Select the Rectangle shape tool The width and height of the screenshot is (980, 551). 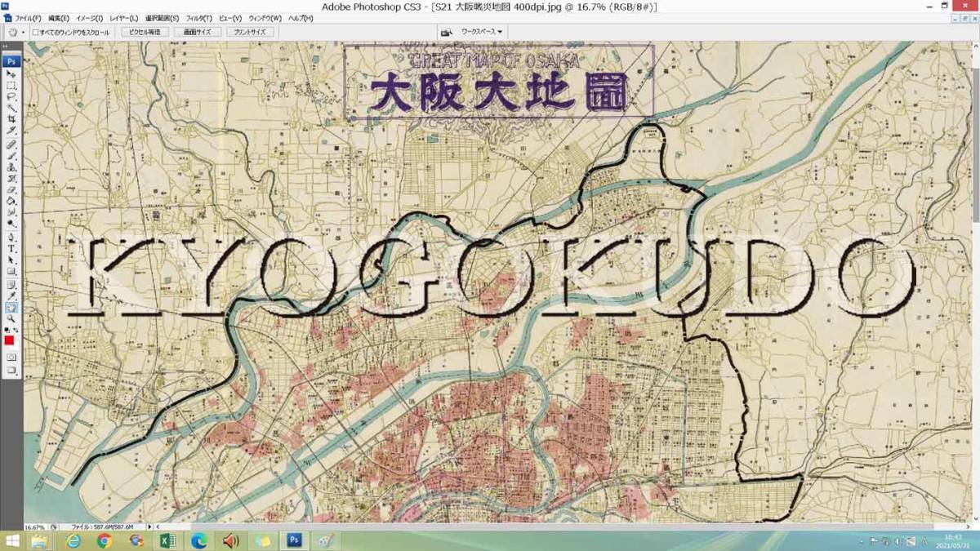[11, 271]
